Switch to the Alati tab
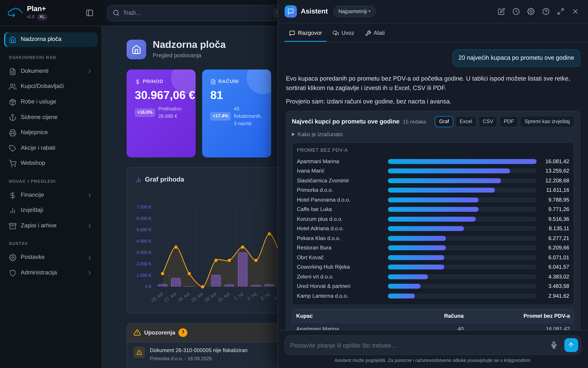 pos(375,33)
